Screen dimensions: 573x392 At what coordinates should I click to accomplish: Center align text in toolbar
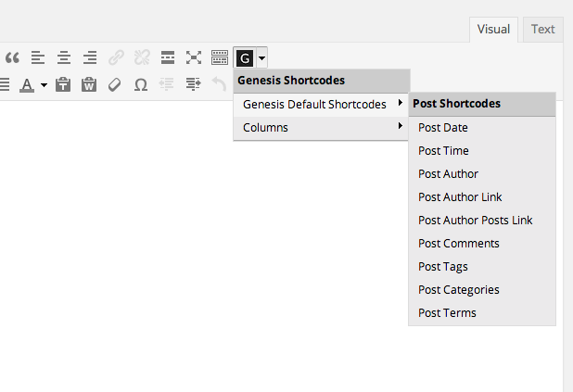click(x=64, y=57)
